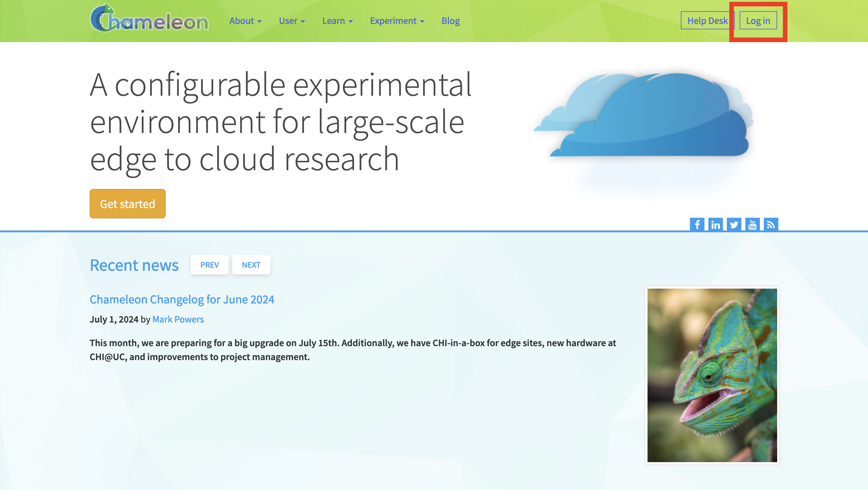Click the news summary mentioning CHI-in-a-box
The width and height of the screenshot is (868, 490).
click(x=353, y=350)
